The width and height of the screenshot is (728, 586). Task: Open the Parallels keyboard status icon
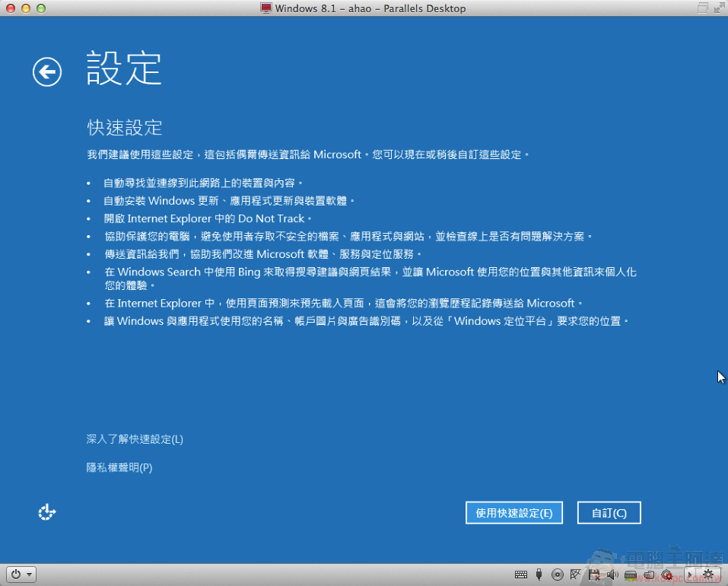[x=521, y=575]
